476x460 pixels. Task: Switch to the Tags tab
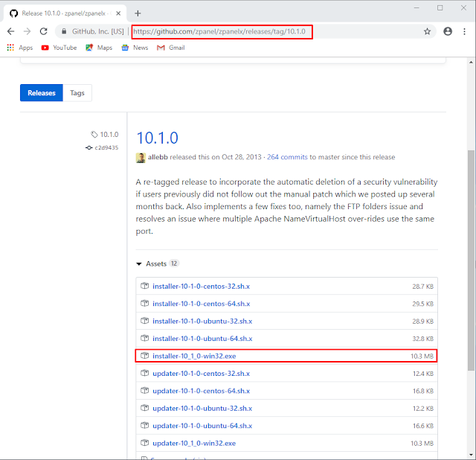click(77, 92)
